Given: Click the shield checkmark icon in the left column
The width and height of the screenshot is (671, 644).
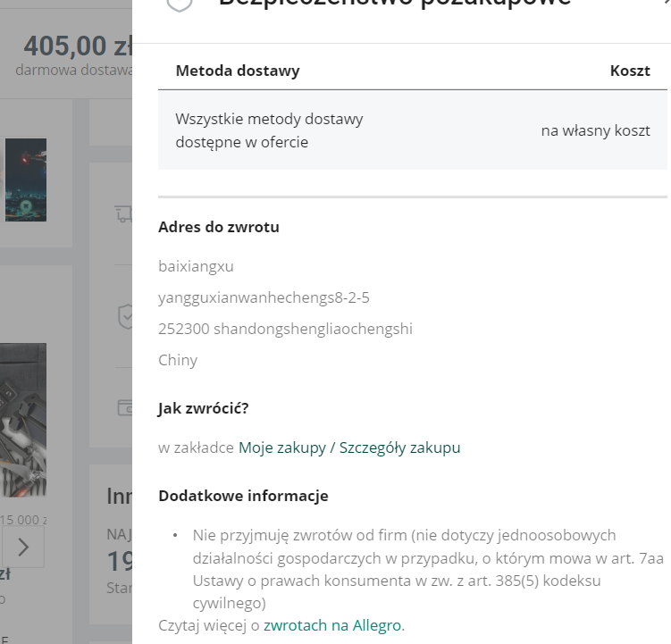Looking at the screenshot, I should coord(125,317).
